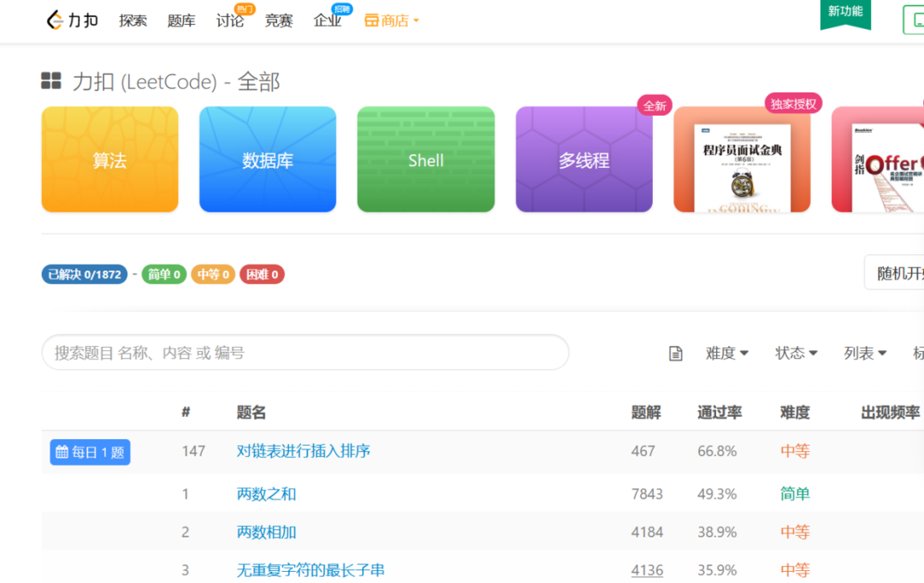Screen dimensions: 924x583
Task: Open the 程序员面试金典 book card
Action: click(x=742, y=159)
